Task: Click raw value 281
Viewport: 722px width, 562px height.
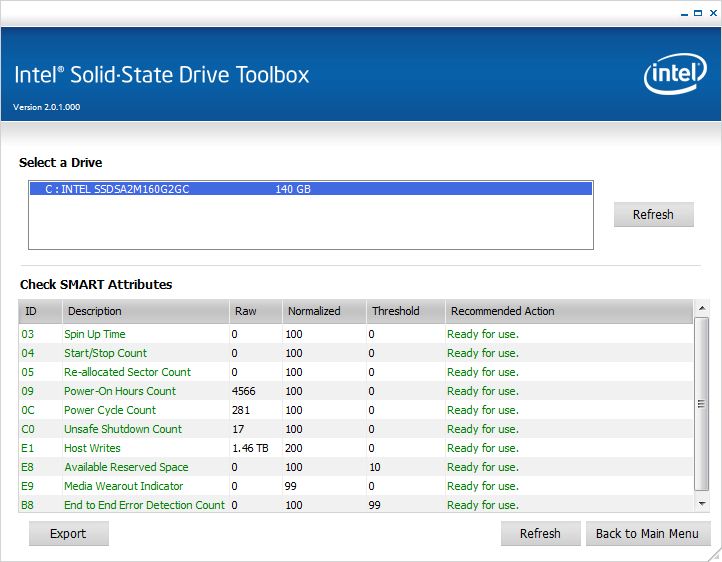Action: (241, 410)
